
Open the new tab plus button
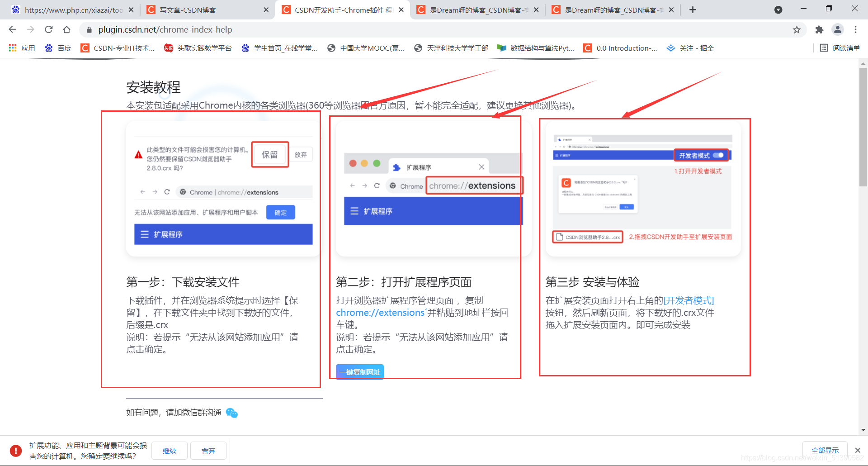(693, 10)
